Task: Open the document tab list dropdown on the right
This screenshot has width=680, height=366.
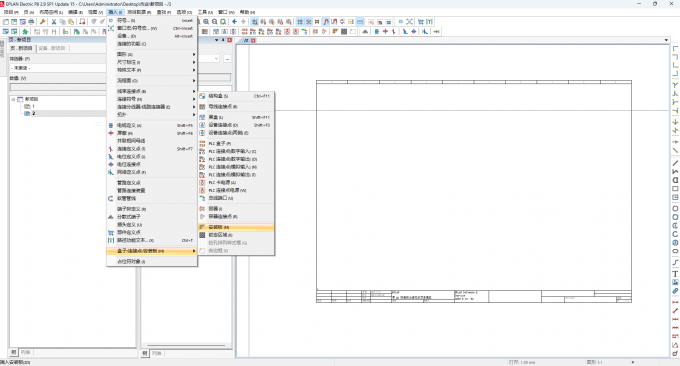Action: click(666, 40)
